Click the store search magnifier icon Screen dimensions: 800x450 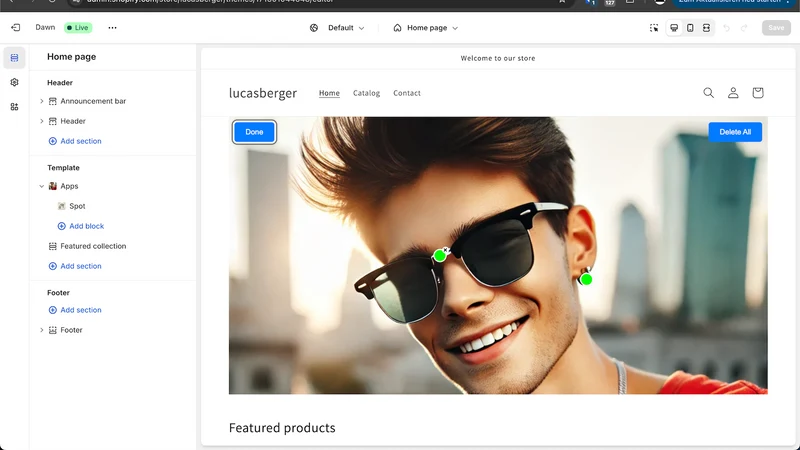[x=709, y=93]
